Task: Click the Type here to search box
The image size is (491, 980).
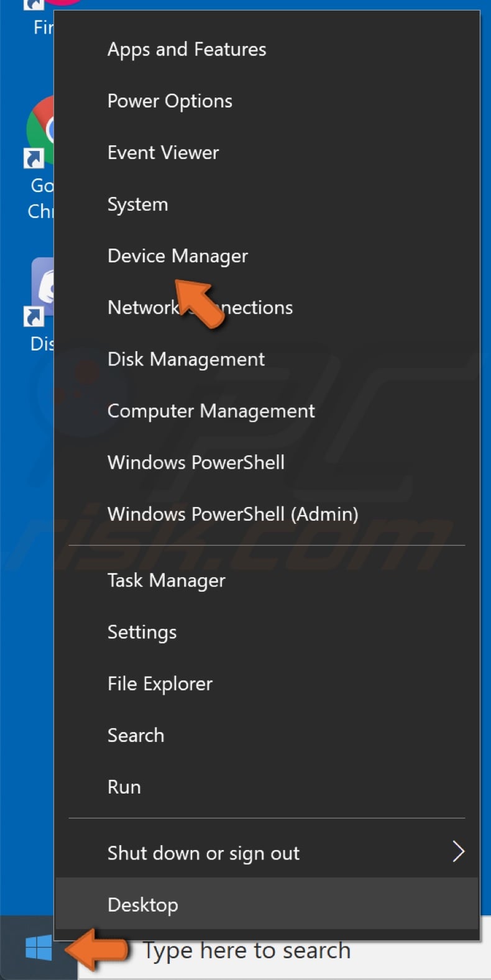Action: coord(245,950)
